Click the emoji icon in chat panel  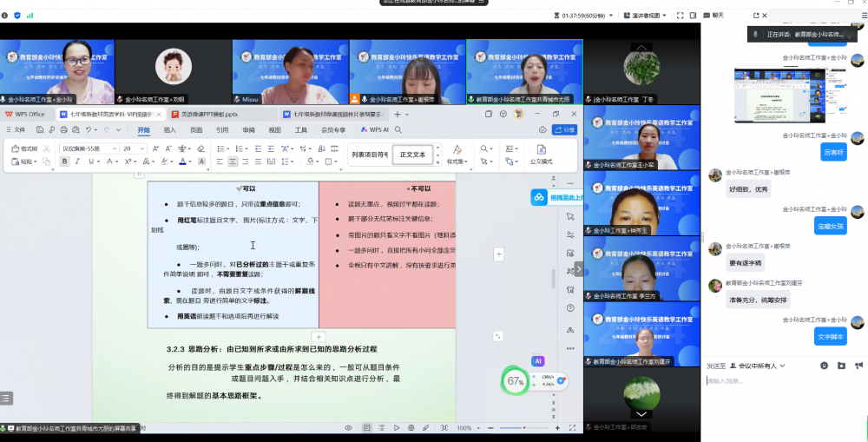[x=824, y=366]
